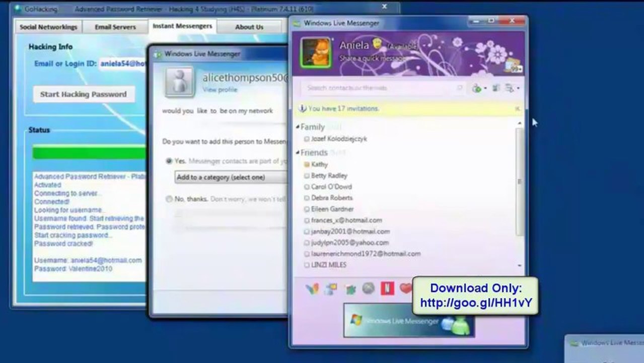Select the Yes radio button
Screen dimensions: 644x363
169,161
